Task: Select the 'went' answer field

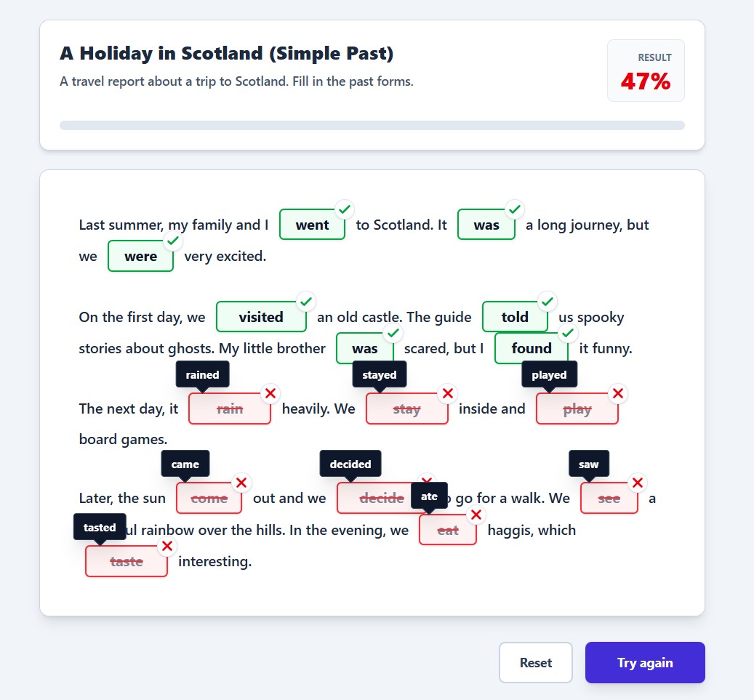Action: (x=312, y=225)
